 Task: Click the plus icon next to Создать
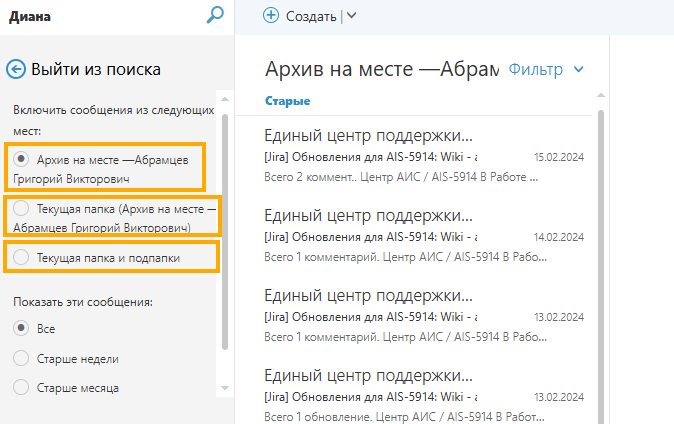[271, 15]
